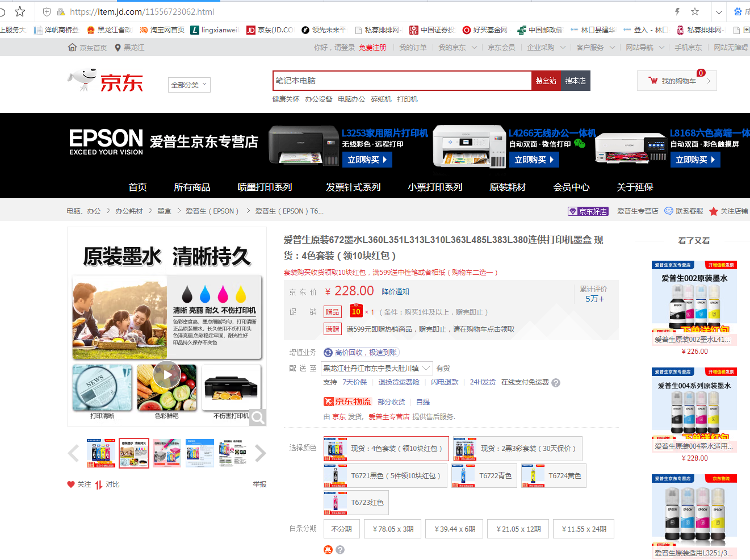Click the contact customer service icon

pos(669,211)
